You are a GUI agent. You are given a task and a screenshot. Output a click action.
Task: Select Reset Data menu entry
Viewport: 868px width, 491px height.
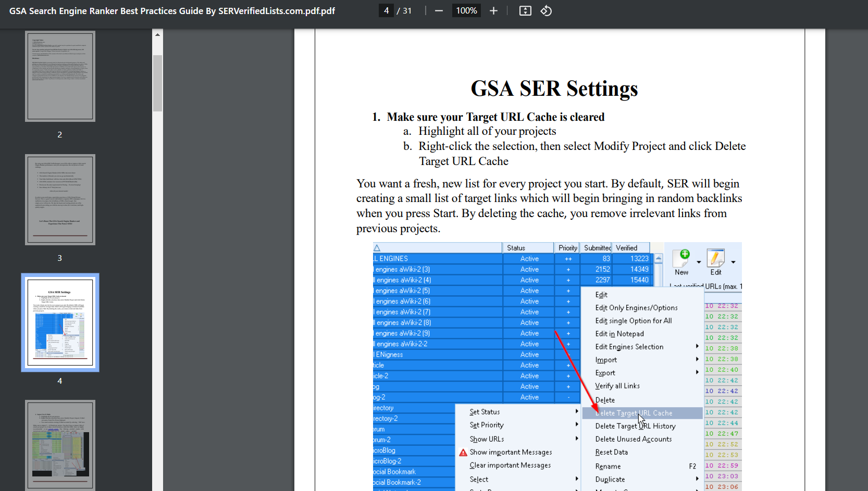pyautogui.click(x=642, y=452)
